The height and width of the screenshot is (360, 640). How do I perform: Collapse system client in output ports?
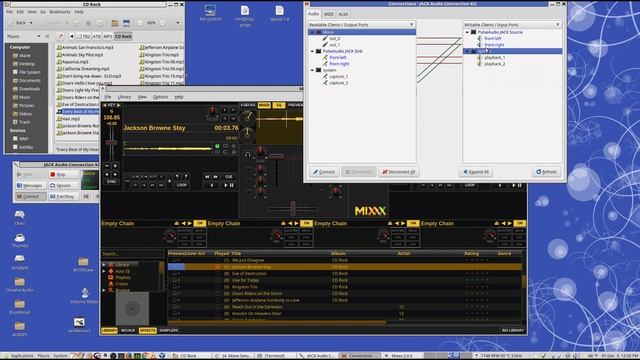pyautogui.click(x=312, y=70)
